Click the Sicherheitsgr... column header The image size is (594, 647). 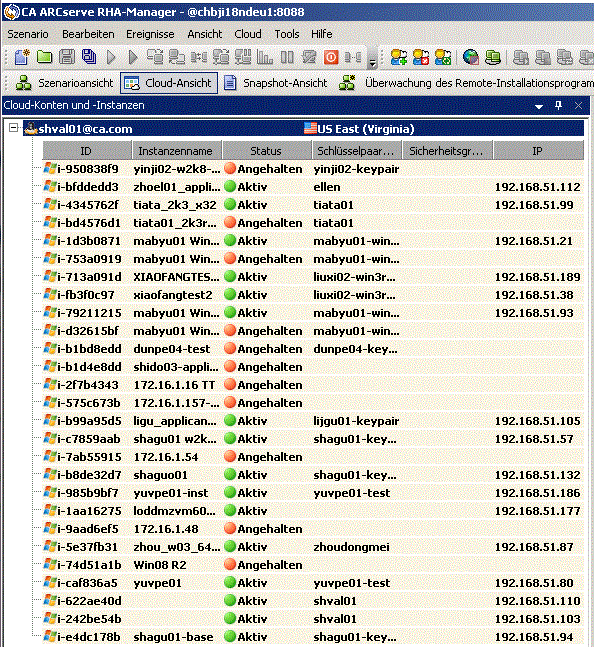point(447,151)
